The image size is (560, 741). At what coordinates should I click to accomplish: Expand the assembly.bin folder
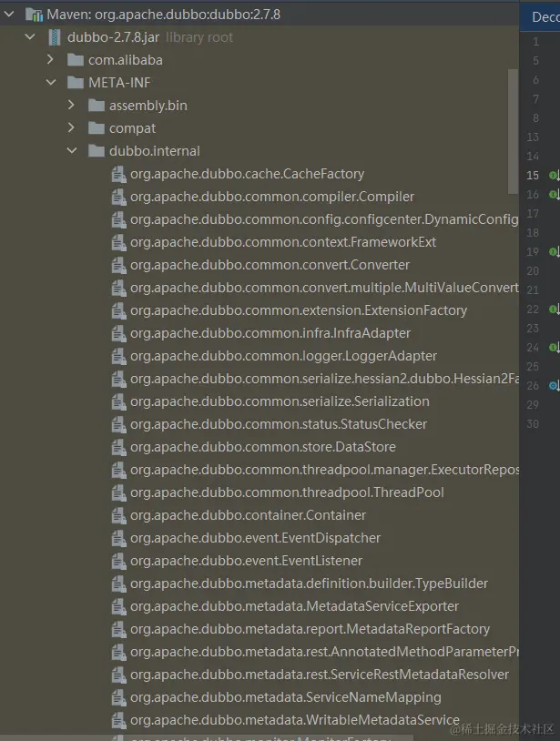coord(71,105)
